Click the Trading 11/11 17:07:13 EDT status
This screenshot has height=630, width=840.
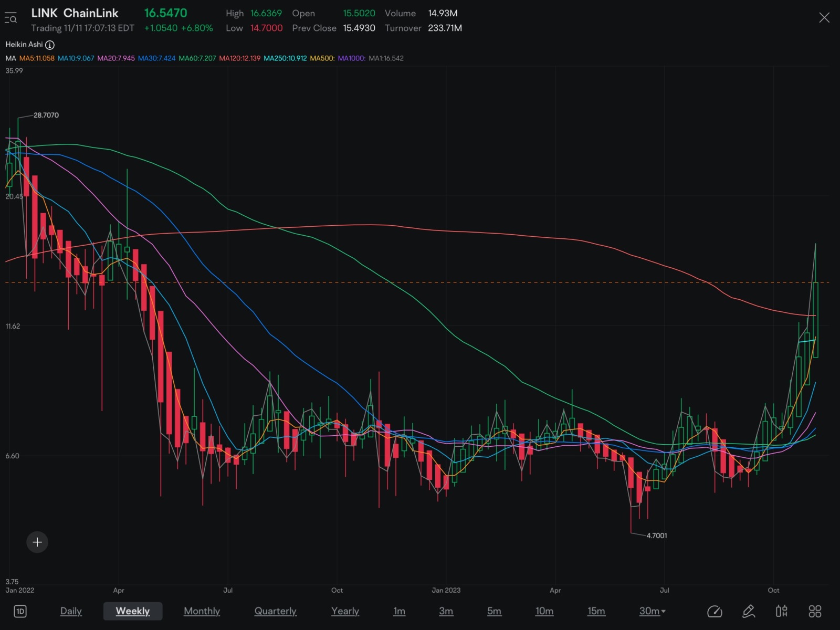[82, 28]
